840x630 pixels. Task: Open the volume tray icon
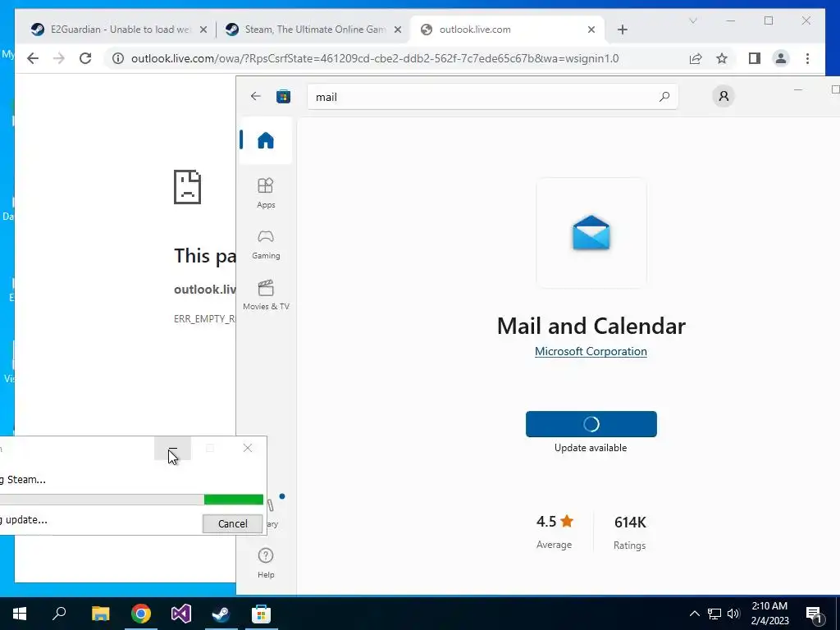[733, 614]
